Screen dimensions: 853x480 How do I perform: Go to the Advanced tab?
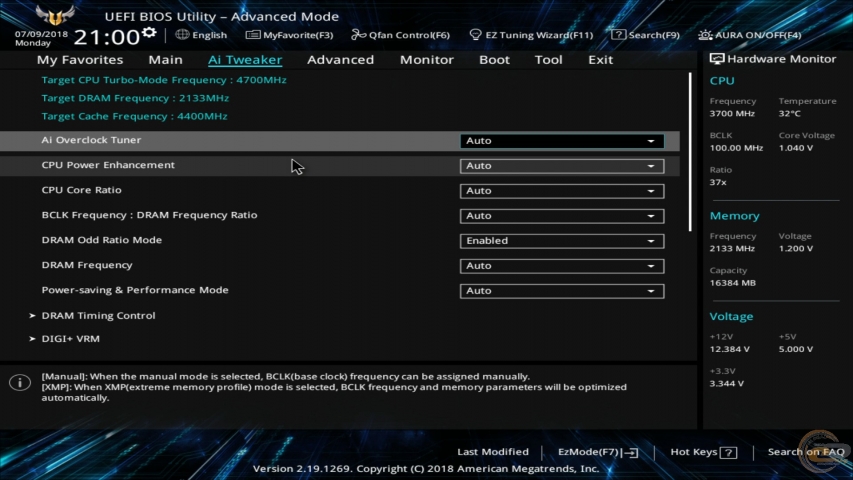341,60
